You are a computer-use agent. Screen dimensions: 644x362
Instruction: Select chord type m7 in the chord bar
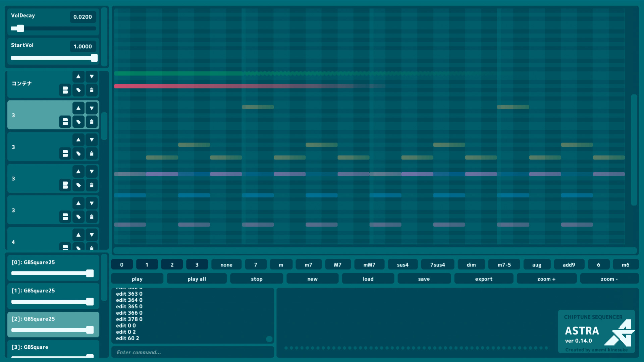pos(308,264)
